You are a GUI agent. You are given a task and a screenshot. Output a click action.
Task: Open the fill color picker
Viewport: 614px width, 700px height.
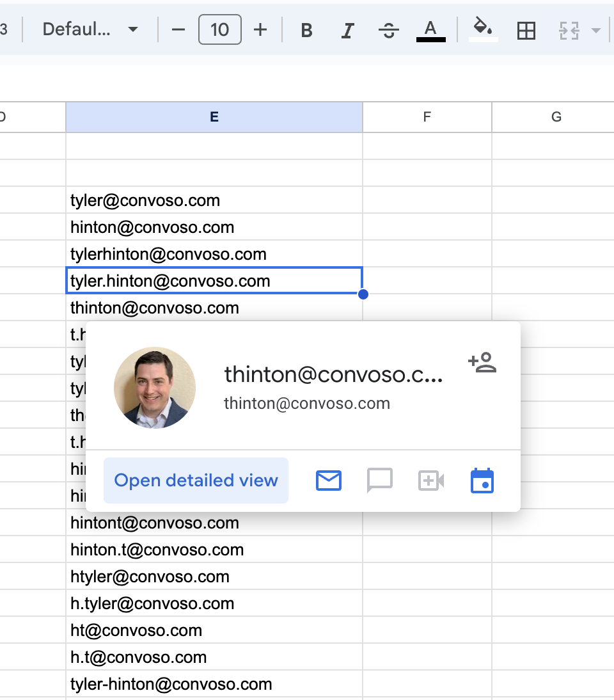pyautogui.click(x=483, y=29)
